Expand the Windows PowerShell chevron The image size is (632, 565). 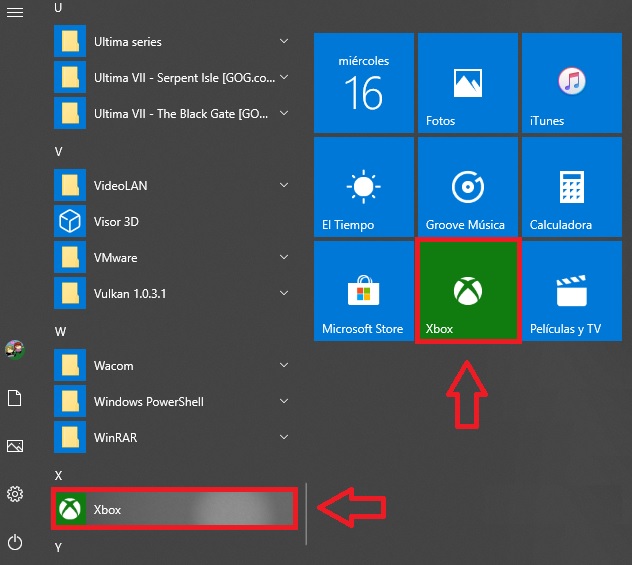(284, 401)
